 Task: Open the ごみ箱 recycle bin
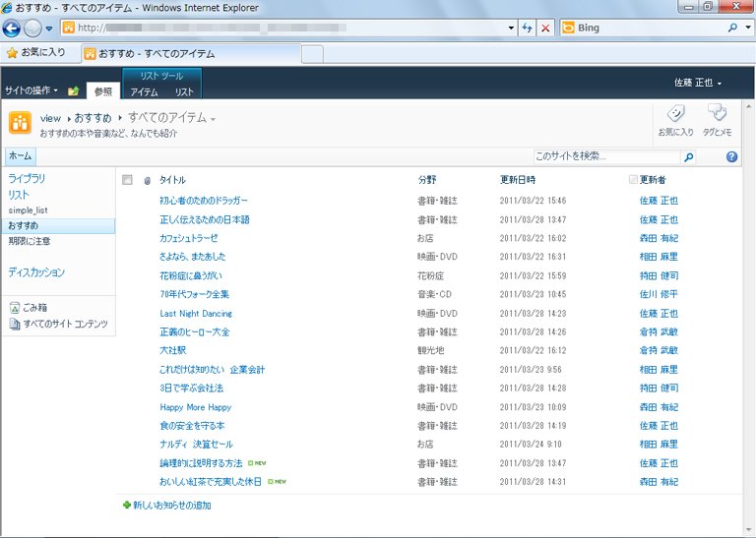click(29, 307)
